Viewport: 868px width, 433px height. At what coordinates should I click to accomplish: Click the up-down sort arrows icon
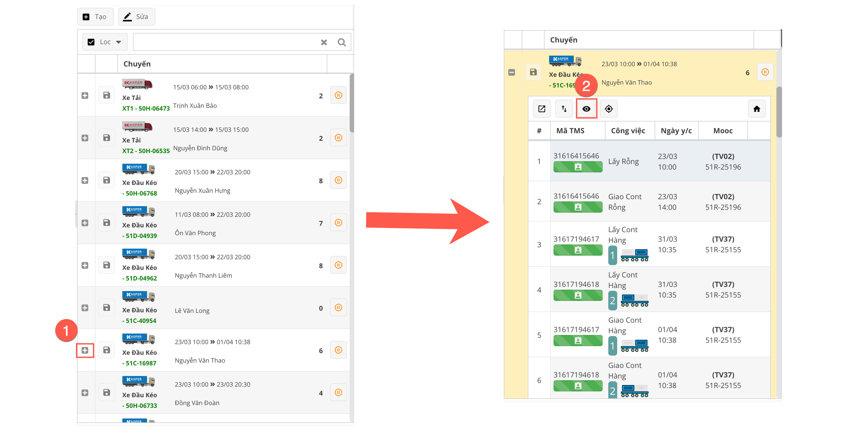[x=564, y=109]
